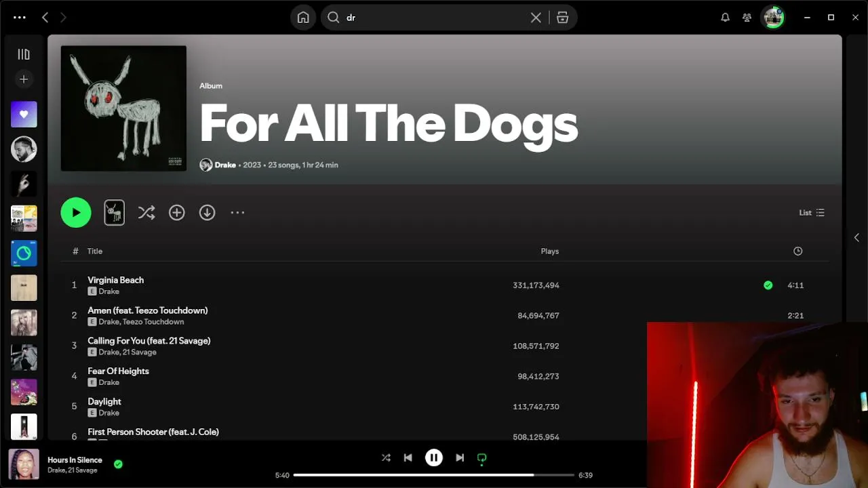
Task: Open Drake link under Daylight
Action: coord(109,413)
